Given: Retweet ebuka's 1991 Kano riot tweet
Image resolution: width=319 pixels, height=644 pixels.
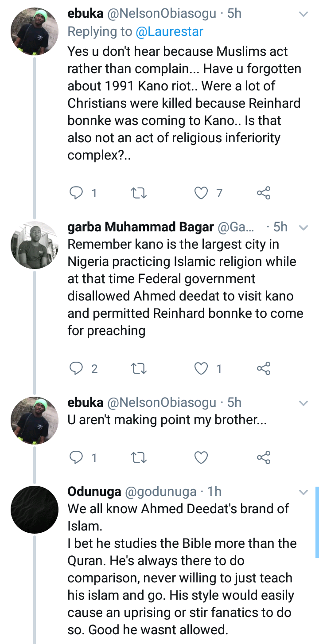Looking at the screenshot, I should click(x=139, y=193).
